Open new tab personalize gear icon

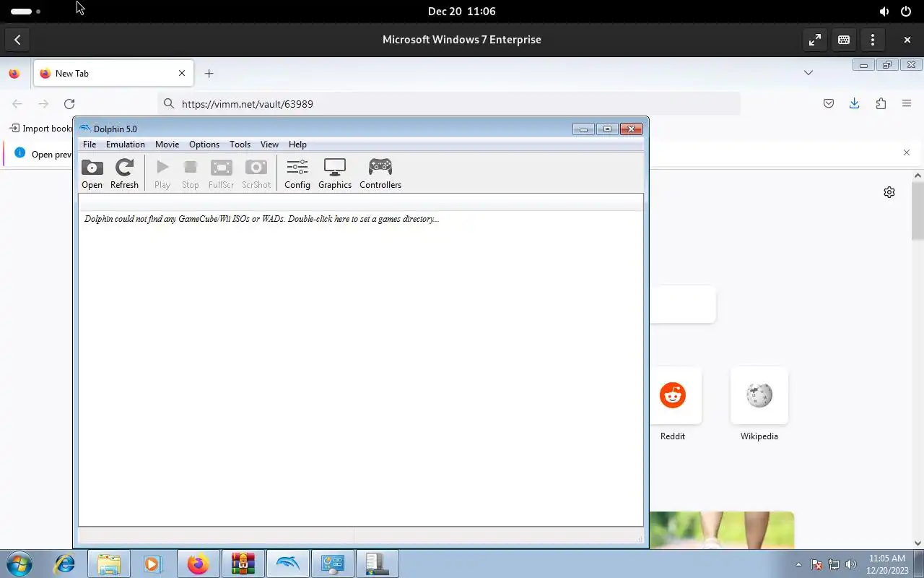pyautogui.click(x=889, y=192)
